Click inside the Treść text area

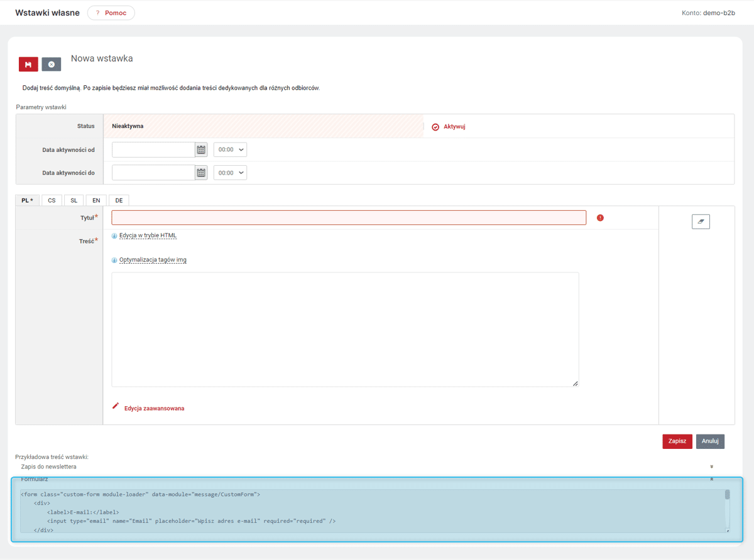tap(345, 330)
